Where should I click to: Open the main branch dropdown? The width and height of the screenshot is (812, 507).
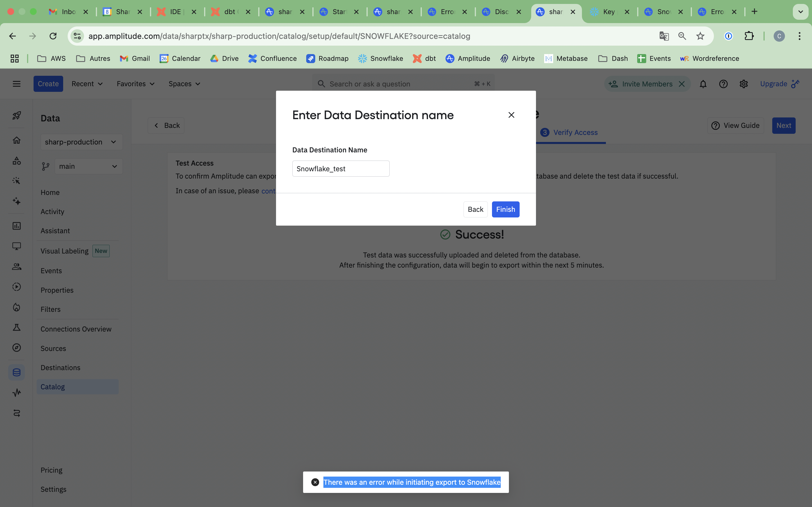[x=88, y=166]
